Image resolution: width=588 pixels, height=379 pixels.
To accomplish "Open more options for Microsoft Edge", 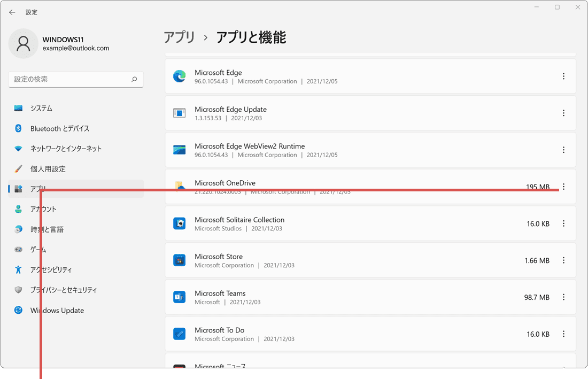I will tap(563, 76).
